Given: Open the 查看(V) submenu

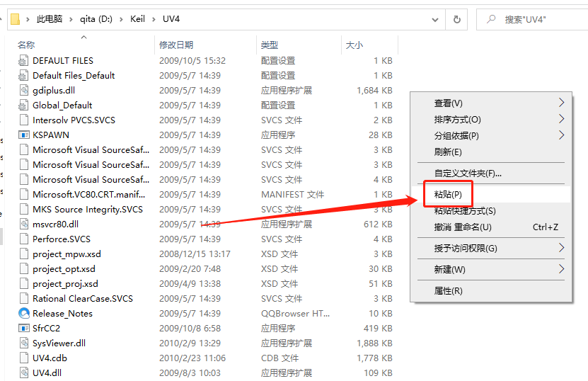Looking at the screenshot, I should click(x=492, y=103).
